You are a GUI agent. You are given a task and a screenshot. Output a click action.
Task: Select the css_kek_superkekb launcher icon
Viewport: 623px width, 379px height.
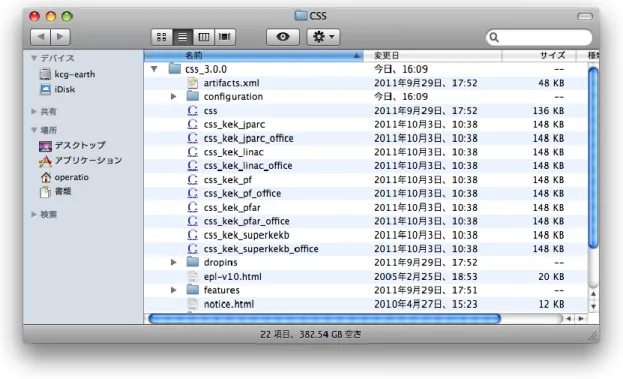(193, 235)
